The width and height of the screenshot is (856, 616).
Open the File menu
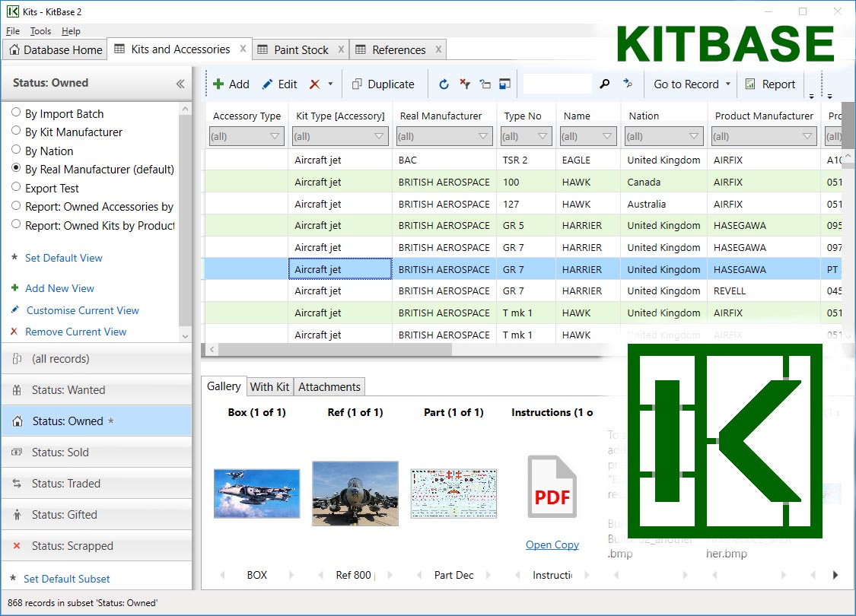point(13,31)
